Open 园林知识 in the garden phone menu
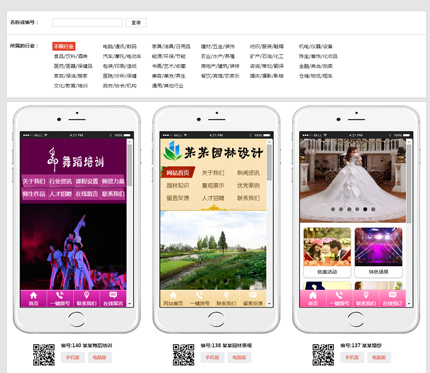 click(178, 185)
